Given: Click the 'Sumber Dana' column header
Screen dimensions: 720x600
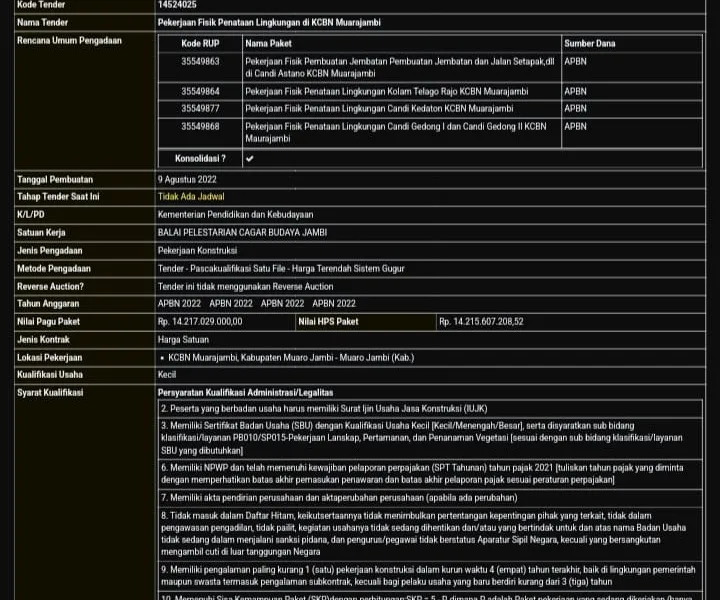Looking at the screenshot, I should 589,44.
